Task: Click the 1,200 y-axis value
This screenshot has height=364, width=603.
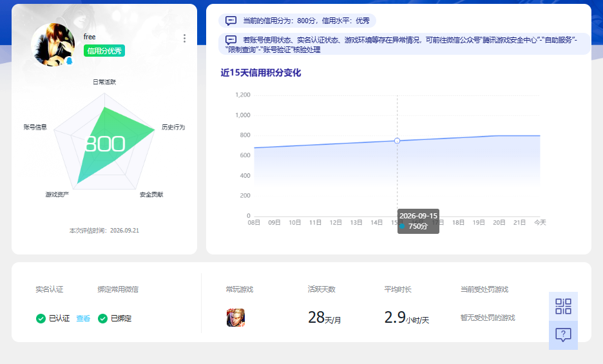Action: (243, 95)
